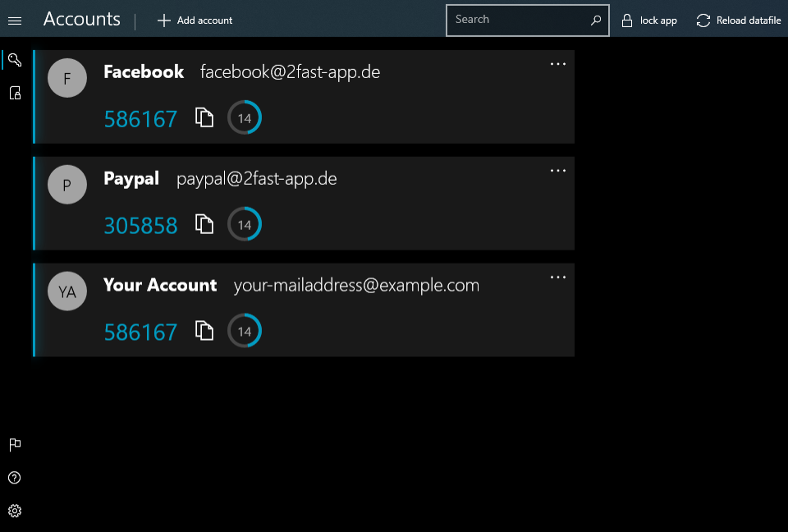Click the Reload datafile button label
The image size is (788, 532).
(749, 21)
